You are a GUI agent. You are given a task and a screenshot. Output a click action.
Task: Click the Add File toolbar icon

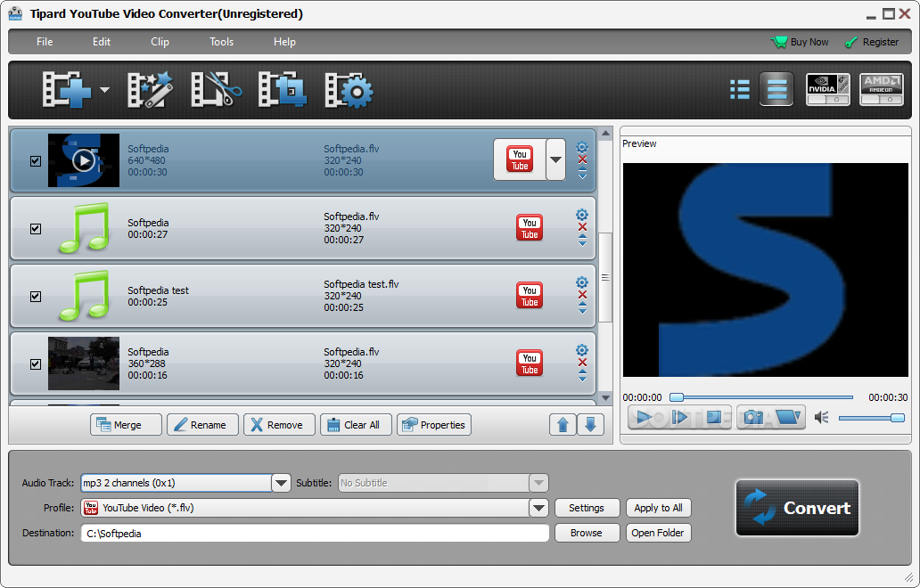tap(67, 90)
